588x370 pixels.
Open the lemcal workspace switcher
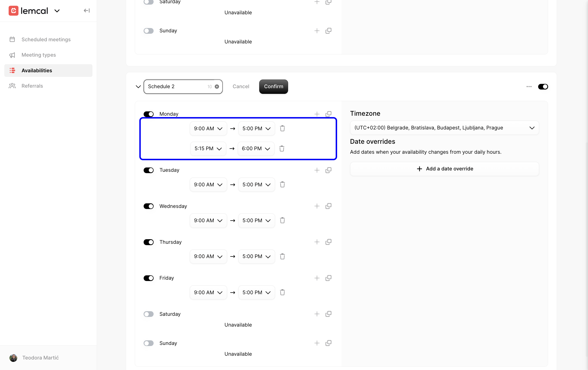coord(57,11)
